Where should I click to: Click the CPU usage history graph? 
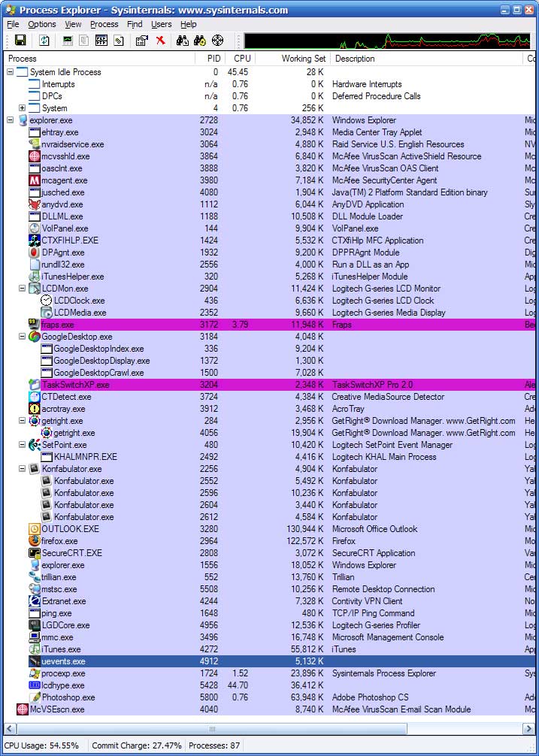click(x=387, y=40)
